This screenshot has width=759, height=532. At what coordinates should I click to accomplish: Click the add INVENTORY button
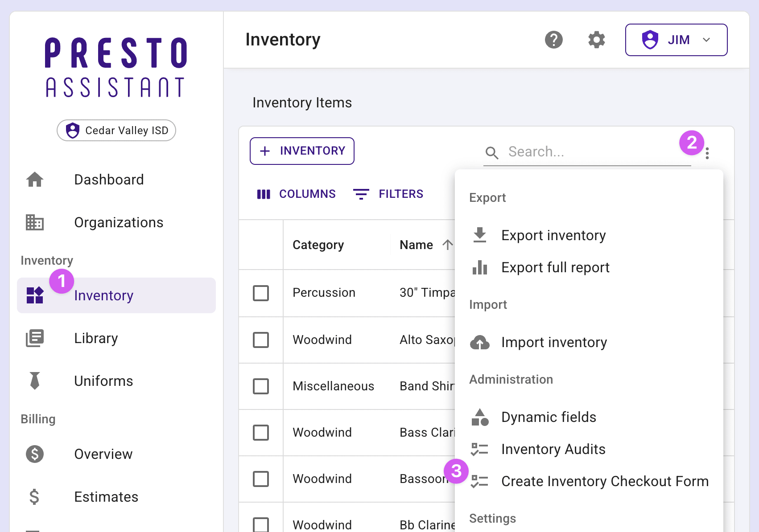pos(302,151)
